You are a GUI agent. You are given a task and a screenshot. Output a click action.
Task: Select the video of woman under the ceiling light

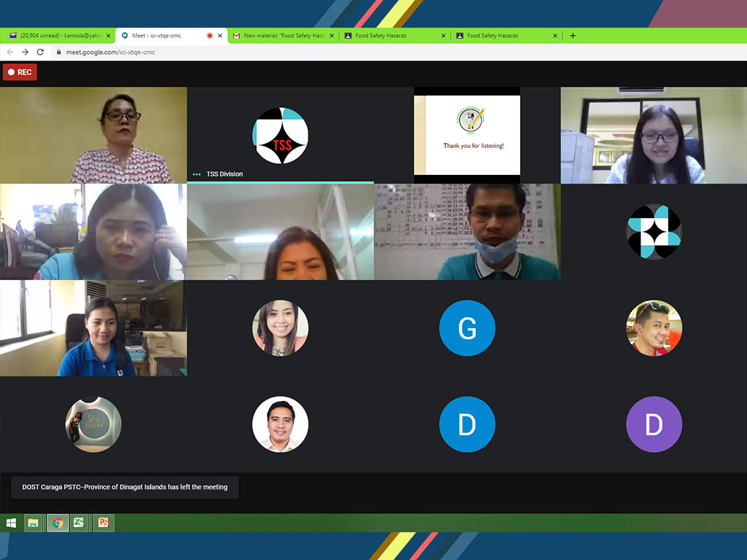pyautogui.click(x=280, y=232)
